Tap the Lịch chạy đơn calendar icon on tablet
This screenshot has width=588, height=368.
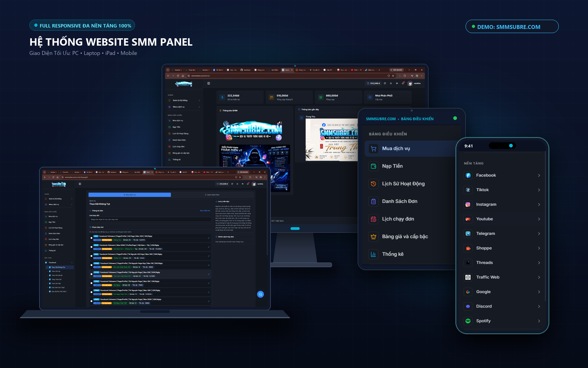[x=373, y=219]
